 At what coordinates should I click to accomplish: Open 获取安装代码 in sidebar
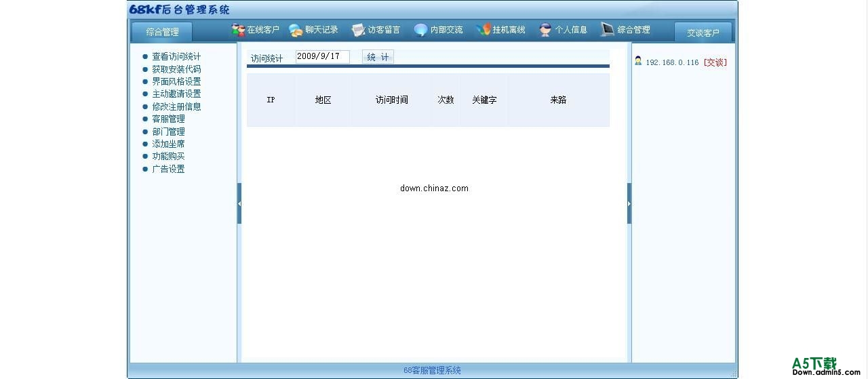176,69
